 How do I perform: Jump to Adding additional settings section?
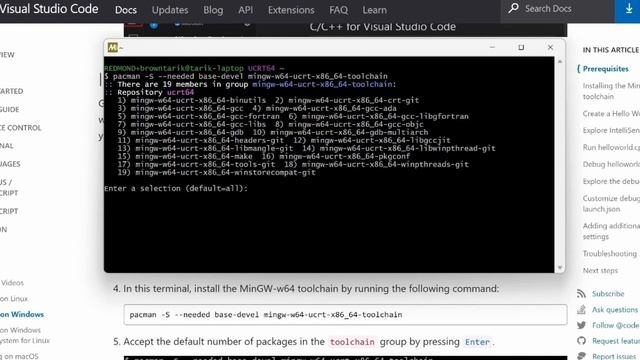click(611, 231)
